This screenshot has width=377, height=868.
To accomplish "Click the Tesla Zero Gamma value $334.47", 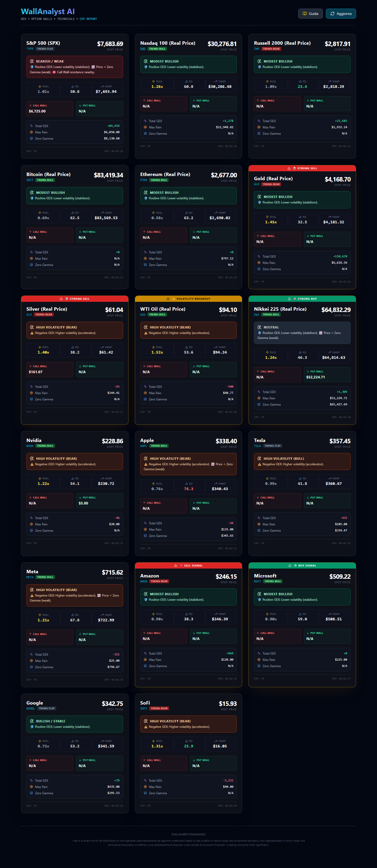I will pos(341,530).
